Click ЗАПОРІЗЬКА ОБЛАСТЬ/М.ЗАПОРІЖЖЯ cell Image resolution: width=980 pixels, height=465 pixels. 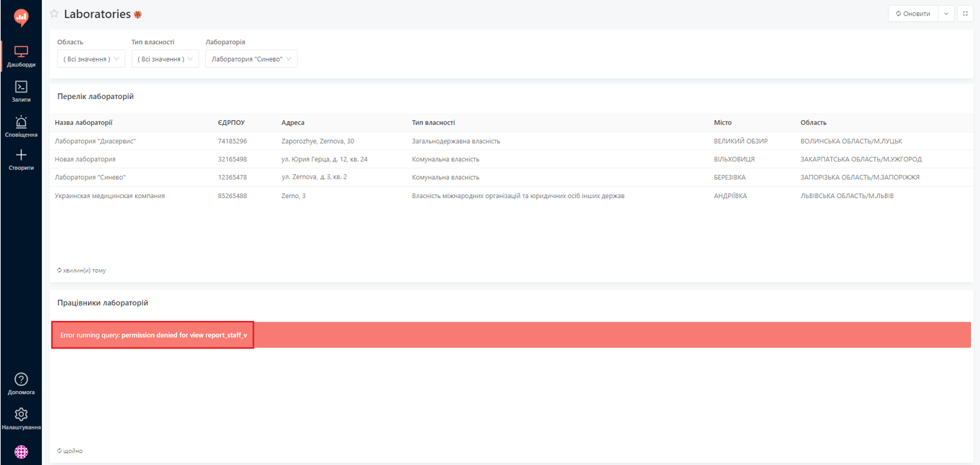860,178
